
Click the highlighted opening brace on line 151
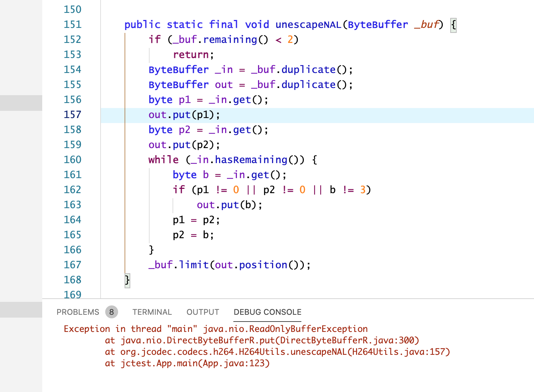coord(453,25)
